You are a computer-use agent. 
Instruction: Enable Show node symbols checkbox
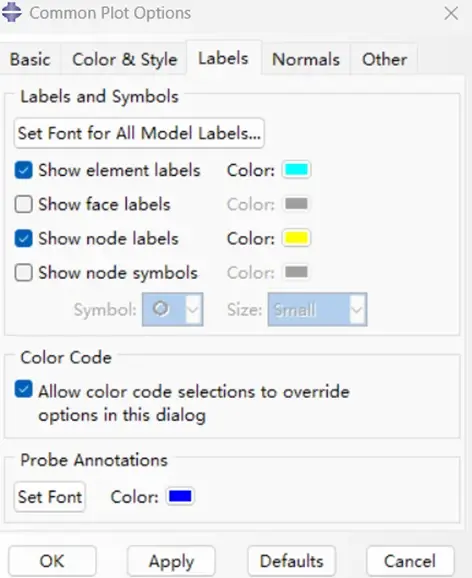tap(24, 273)
